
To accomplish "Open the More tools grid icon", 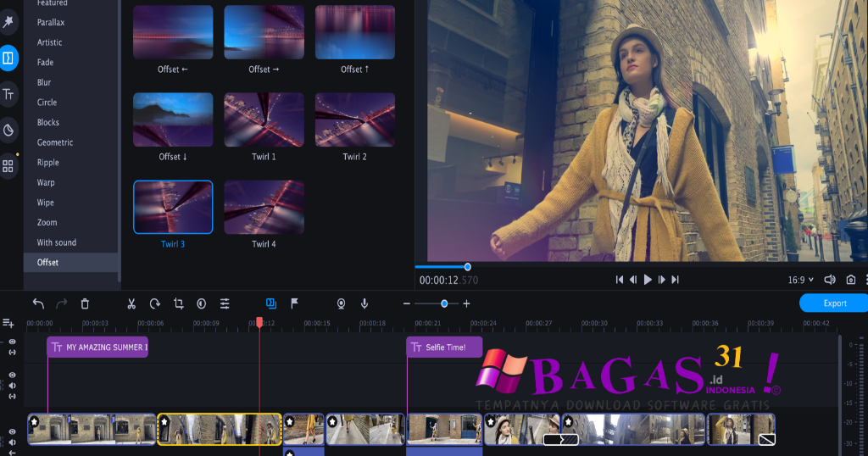I will click(8, 166).
